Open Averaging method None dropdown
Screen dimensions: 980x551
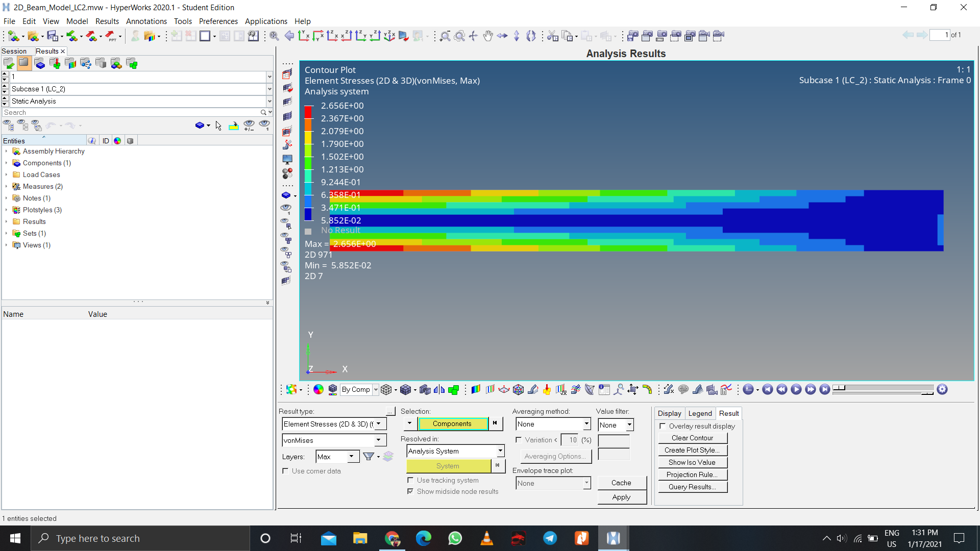(553, 424)
